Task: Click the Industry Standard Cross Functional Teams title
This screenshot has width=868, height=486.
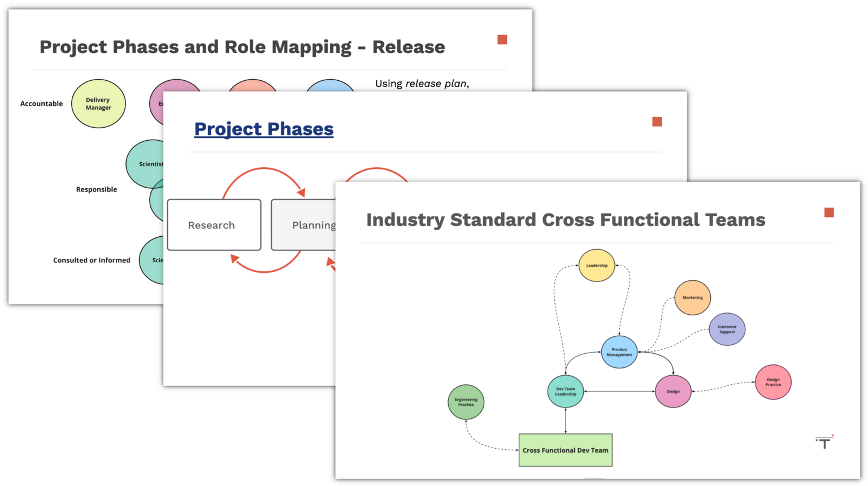Action: click(566, 219)
